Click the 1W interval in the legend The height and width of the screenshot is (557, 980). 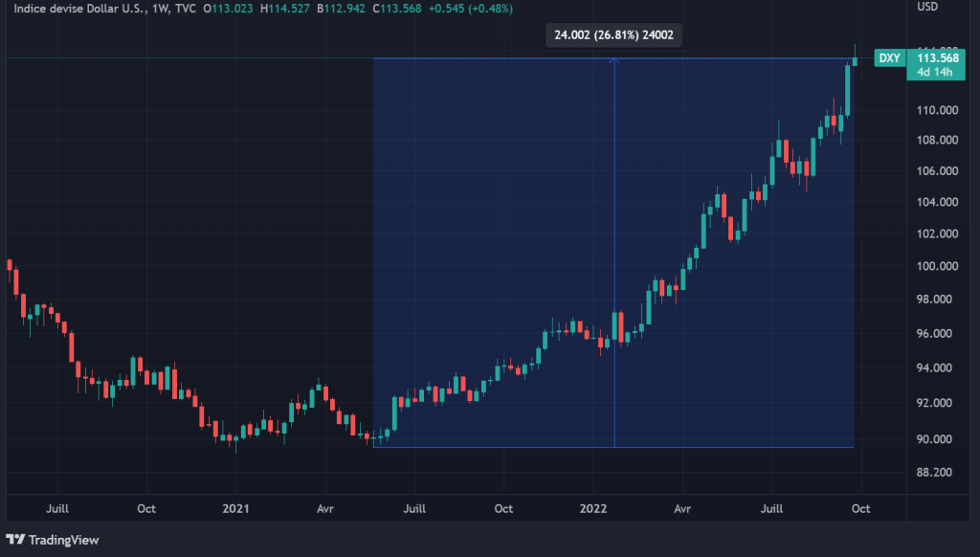pyautogui.click(x=159, y=8)
